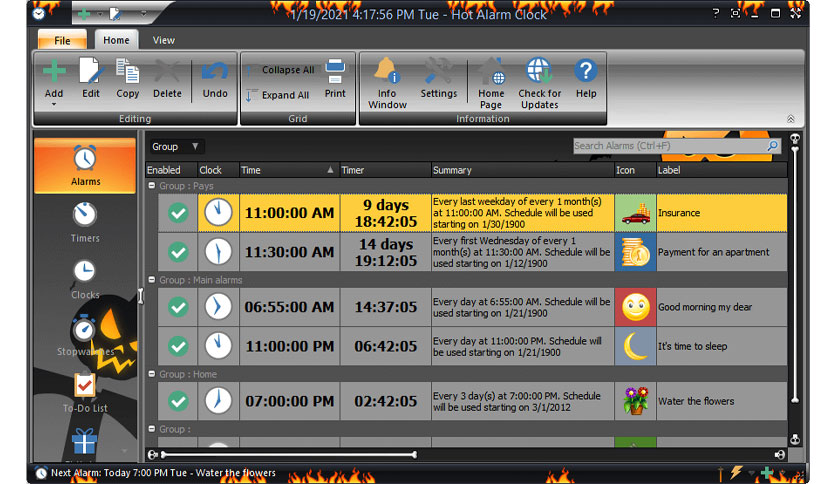Click the search magnifier icon
Image resolution: width=836 pixels, height=484 pixels.
coord(773,146)
